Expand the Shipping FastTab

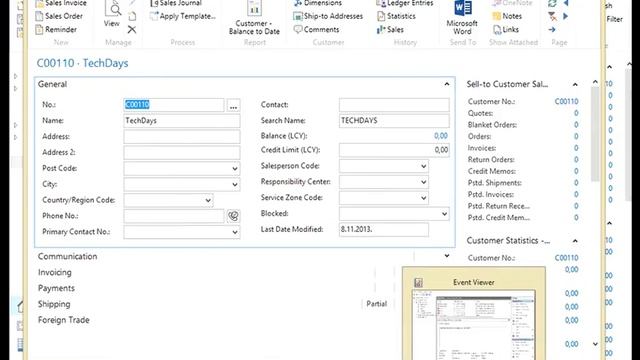[x=54, y=304]
